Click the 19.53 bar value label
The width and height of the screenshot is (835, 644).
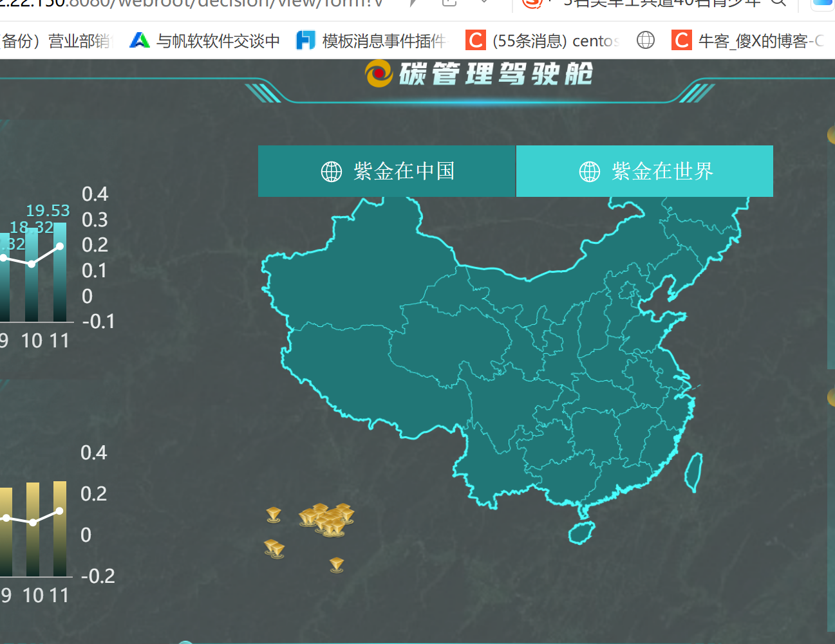(x=48, y=210)
